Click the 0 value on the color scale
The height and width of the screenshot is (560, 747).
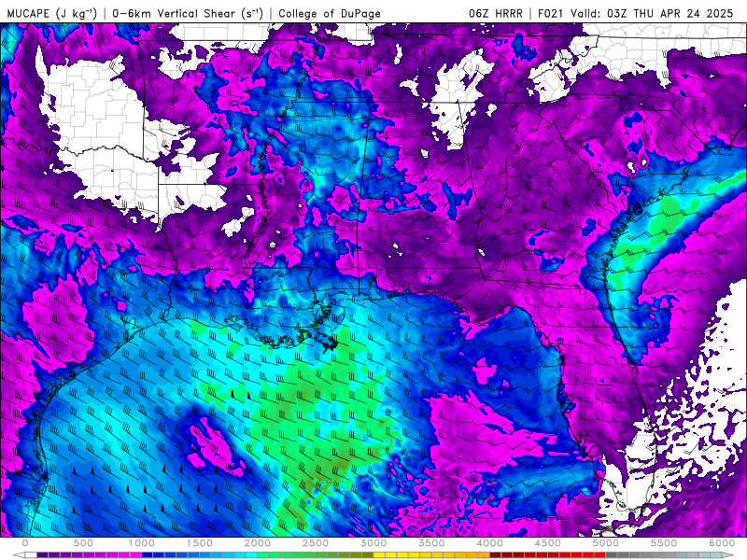[25, 543]
